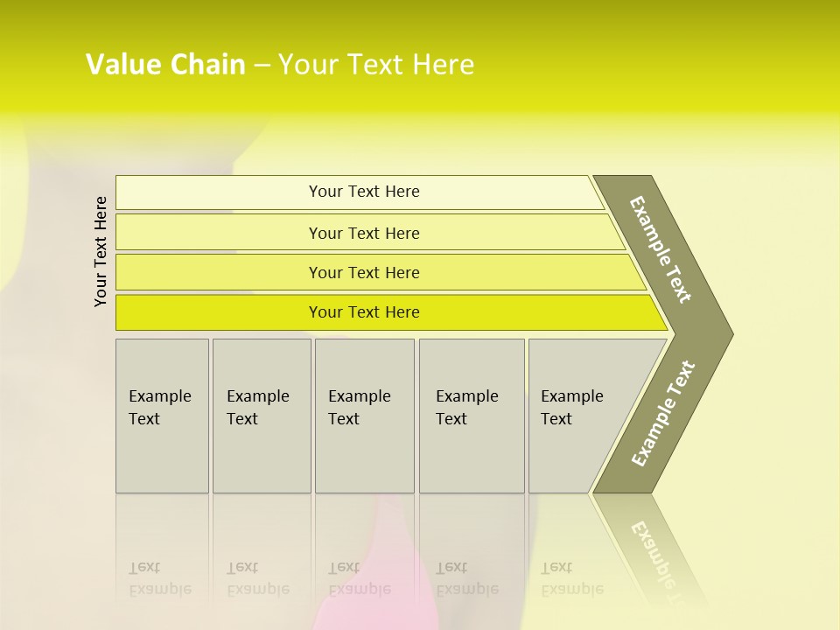Select the fourth gray 'Example Text' box
Image resolution: width=840 pixels, height=630 pixels.
[472, 416]
